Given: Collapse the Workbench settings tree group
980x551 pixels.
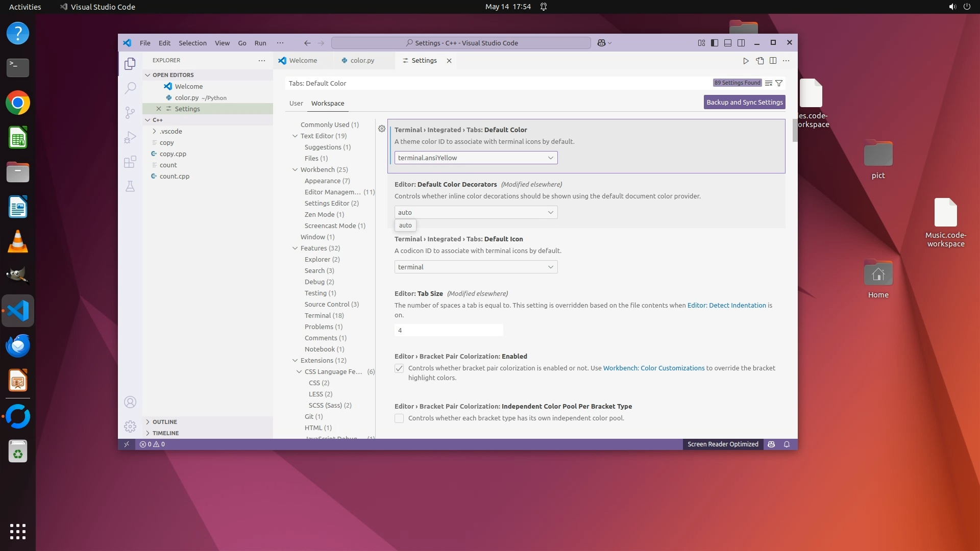Looking at the screenshot, I should pyautogui.click(x=295, y=169).
